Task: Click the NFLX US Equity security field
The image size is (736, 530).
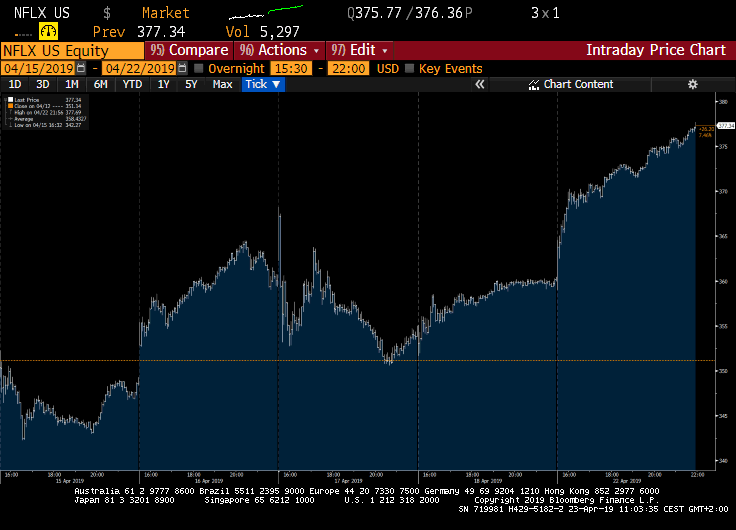Action: pos(72,51)
